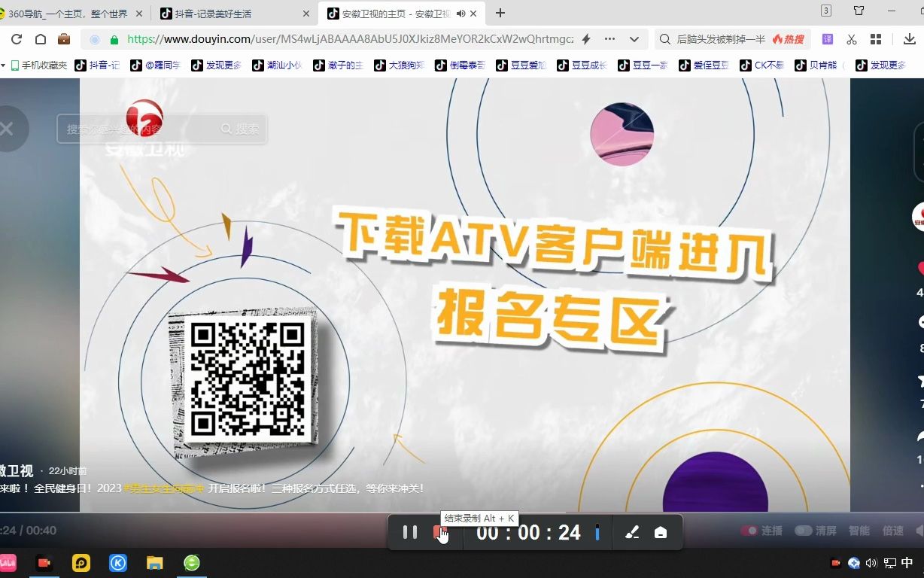This screenshot has height=578, width=924.
Task: Open the 热搜 hot search link
Action: (x=788, y=39)
